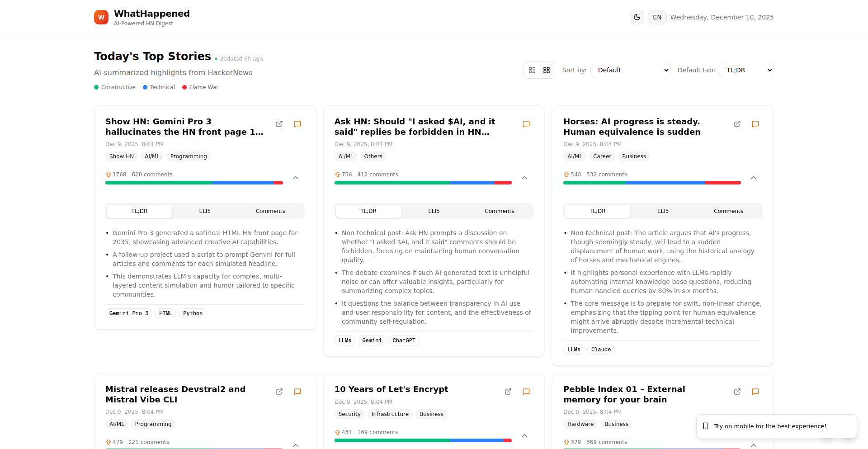This screenshot has width=868, height=449.
Task: Open the Default tab dropdown
Action: pyautogui.click(x=746, y=70)
